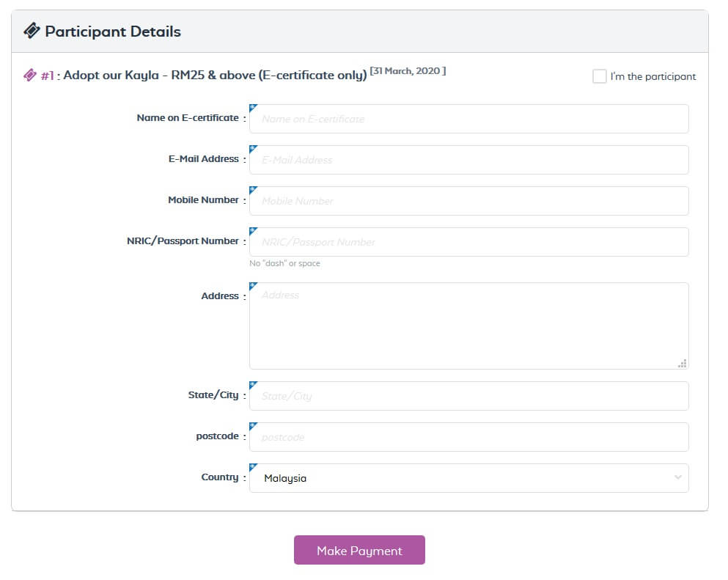Focus the E-Mail Address input
Viewport: 728px width, 580px height.
click(x=469, y=160)
